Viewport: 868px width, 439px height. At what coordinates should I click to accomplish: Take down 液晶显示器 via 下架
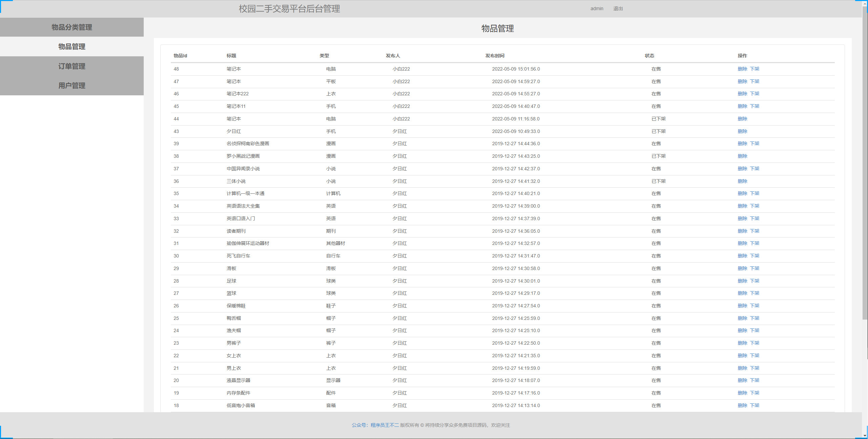(x=755, y=380)
